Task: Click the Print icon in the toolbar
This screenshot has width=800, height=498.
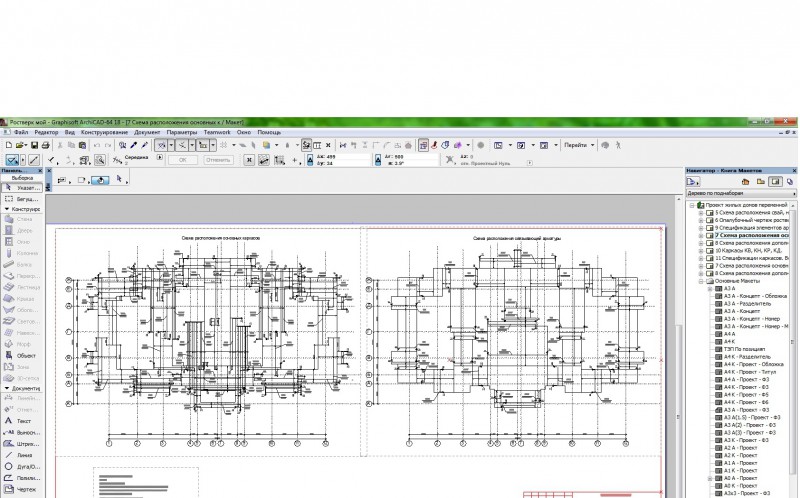Action: [x=45, y=145]
